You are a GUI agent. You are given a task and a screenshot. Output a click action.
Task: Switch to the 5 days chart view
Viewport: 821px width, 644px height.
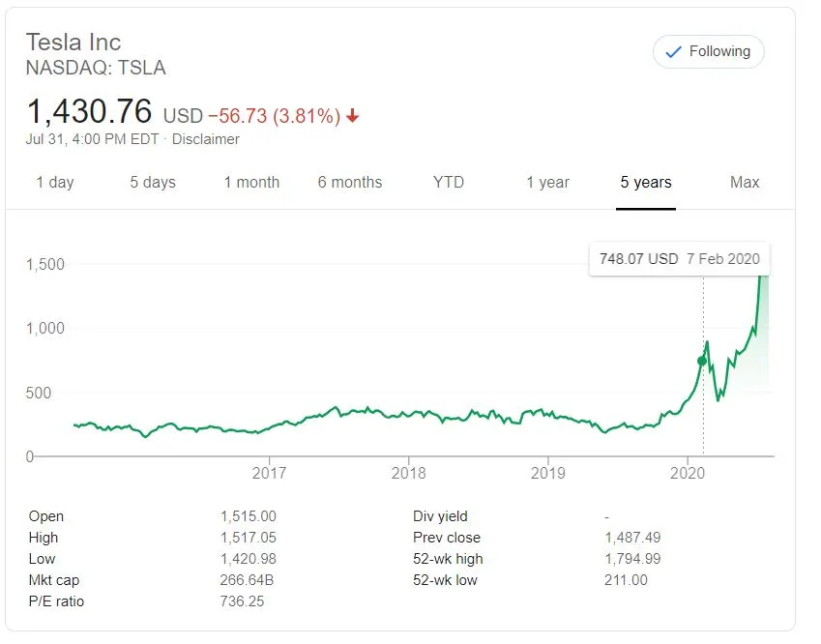(x=152, y=182)
